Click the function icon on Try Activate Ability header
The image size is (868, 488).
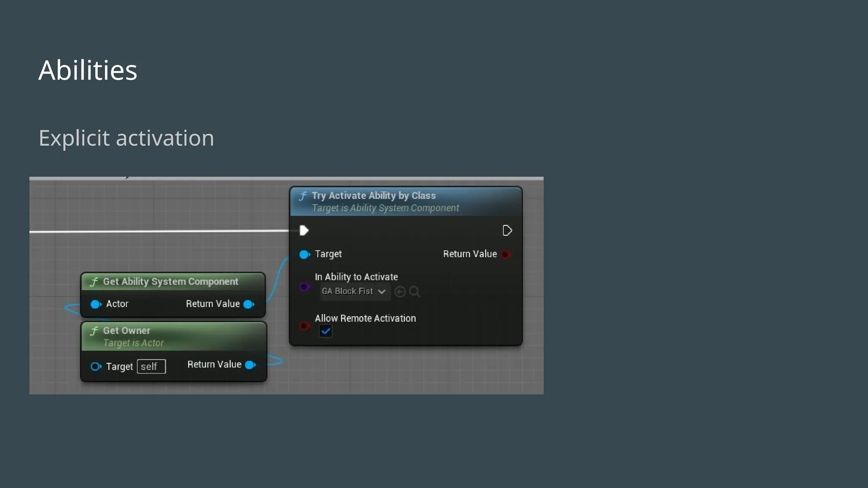303,196
